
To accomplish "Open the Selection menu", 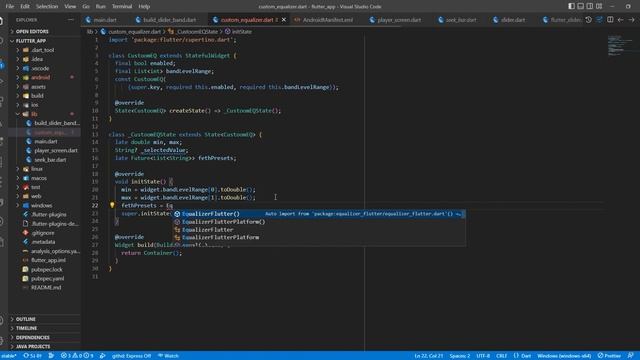I will point(47,6).
